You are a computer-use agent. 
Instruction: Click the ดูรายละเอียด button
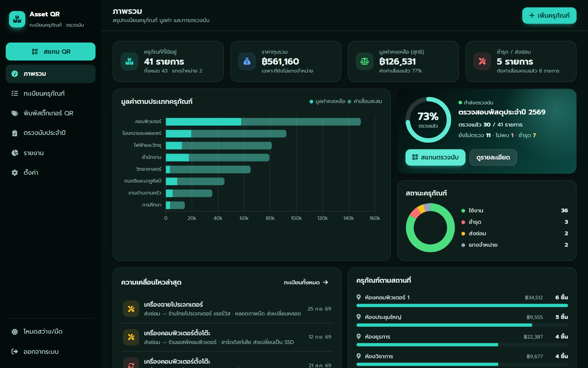click(x=493, y=157)
